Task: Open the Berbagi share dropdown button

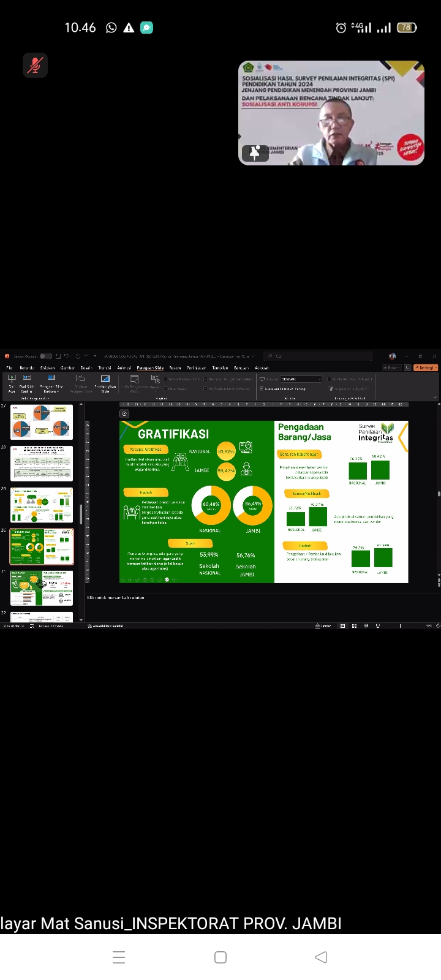Action: click(x=426, y=367)
